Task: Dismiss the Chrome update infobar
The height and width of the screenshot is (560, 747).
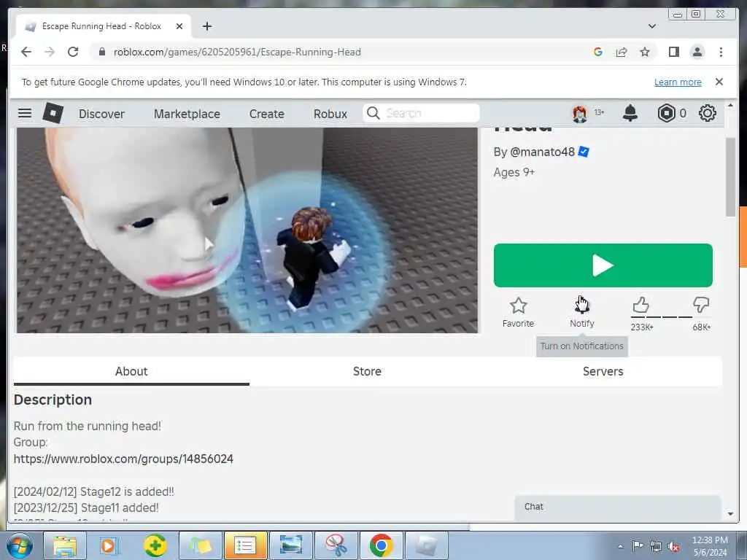Action: tap(719, 82)
